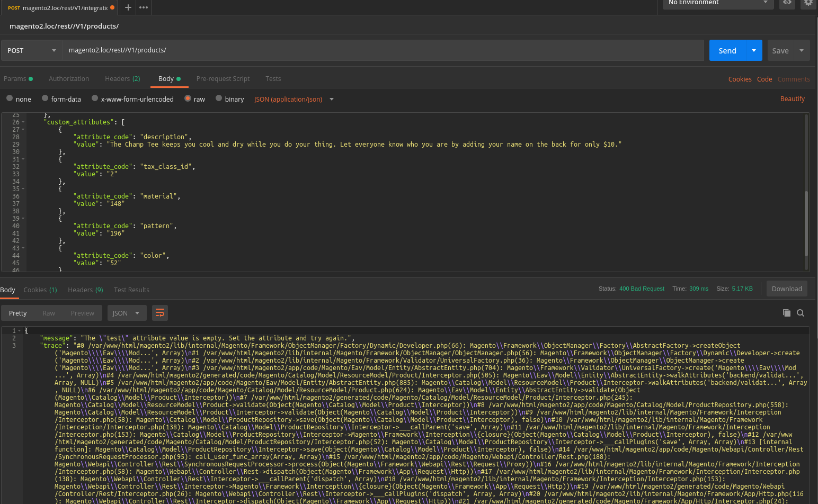This screenshot has width=818, height=504.
Task: Switch to the Authorization tab
Action: 69,78
